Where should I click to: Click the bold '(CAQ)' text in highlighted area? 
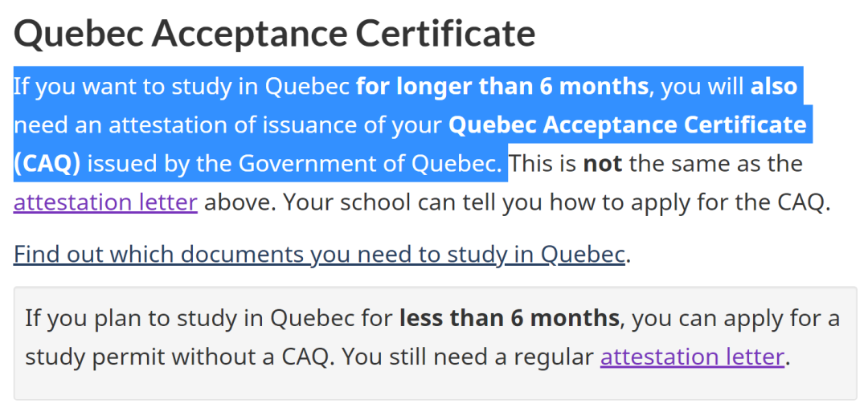47,164
